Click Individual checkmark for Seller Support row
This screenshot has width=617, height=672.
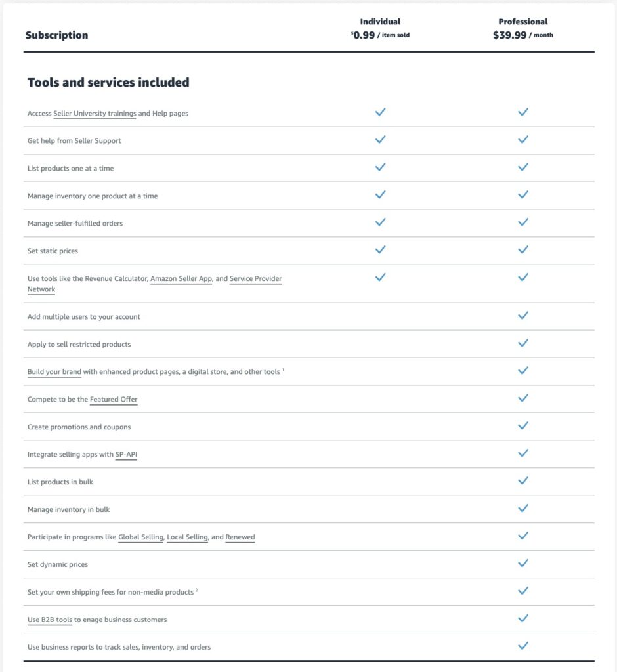(380, 140)
